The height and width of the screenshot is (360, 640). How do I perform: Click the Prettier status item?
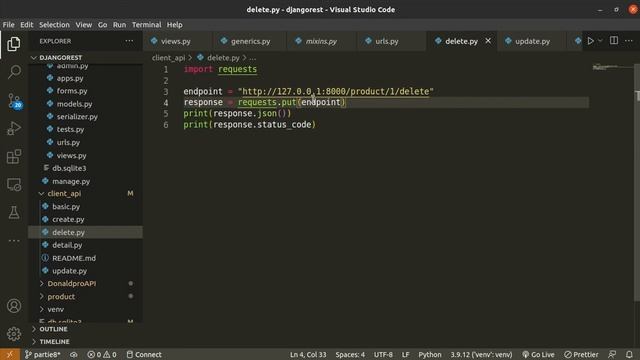coord(581,354)
